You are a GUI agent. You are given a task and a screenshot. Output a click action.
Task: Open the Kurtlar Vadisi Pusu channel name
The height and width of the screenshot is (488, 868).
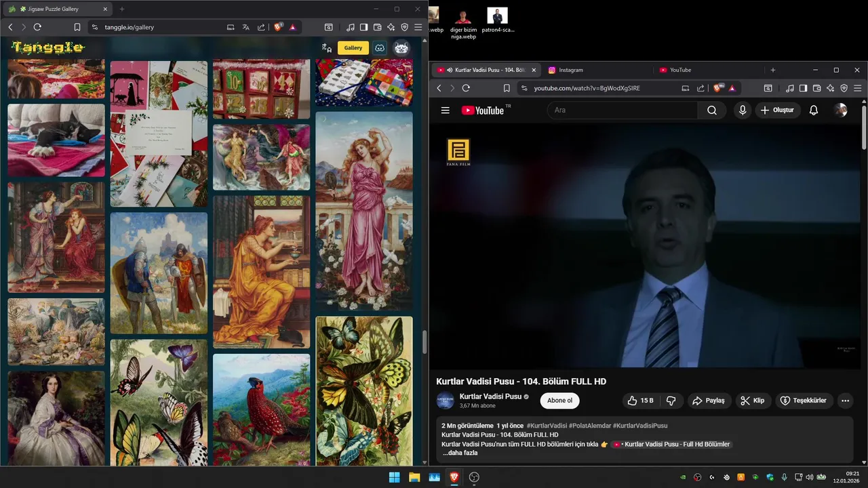tap(490, 396)
